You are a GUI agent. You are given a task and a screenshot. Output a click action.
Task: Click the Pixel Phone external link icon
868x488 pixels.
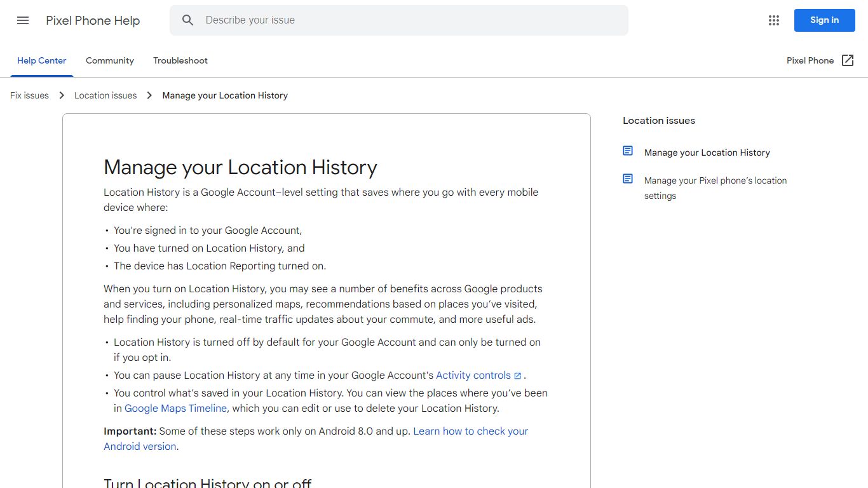pyautogui.click(x=848, y=60)
